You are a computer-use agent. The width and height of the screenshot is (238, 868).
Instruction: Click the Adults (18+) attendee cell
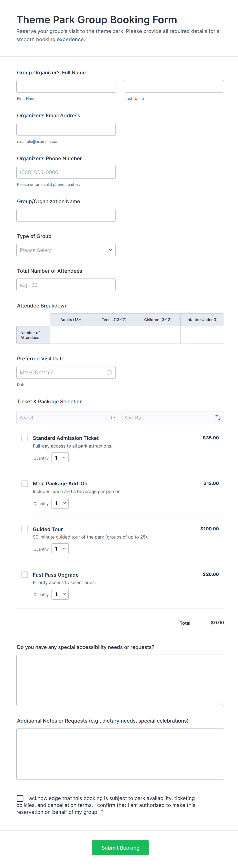point(71,335)
